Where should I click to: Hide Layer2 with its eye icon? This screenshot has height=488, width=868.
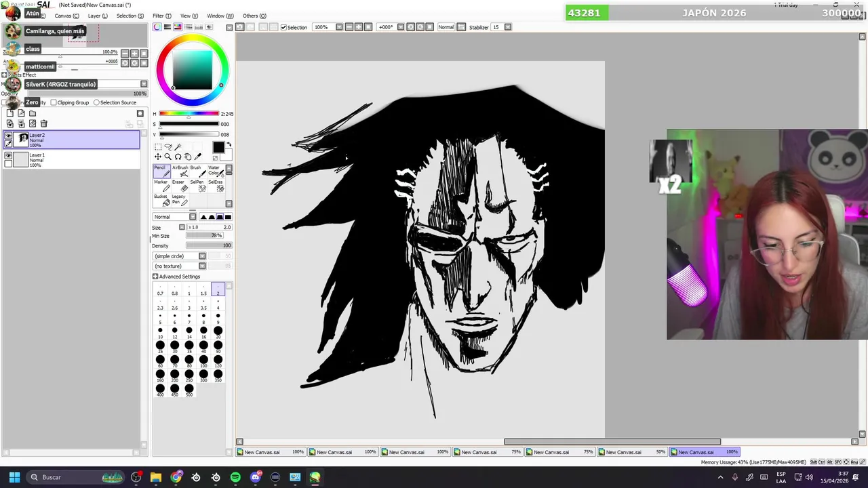(8, 136)
